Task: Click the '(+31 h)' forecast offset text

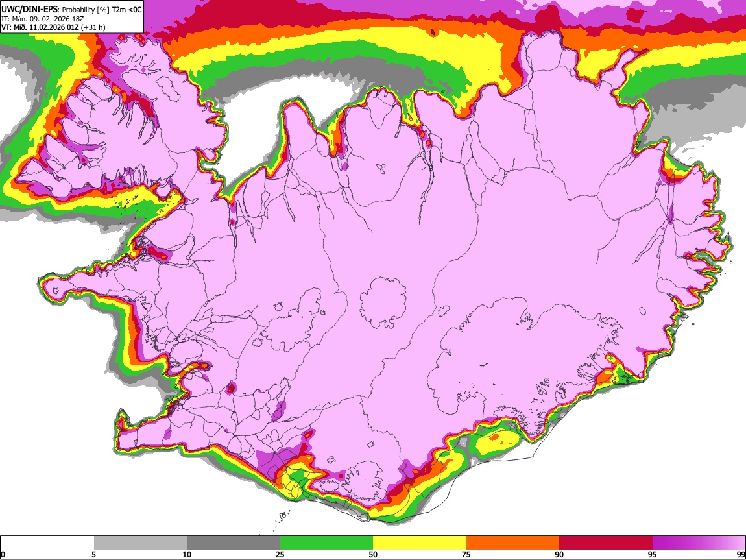Action: point(93,27)
